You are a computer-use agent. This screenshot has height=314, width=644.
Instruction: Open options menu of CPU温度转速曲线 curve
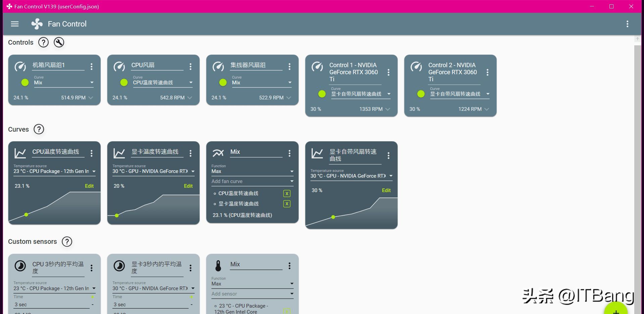(x=92, y=153)
